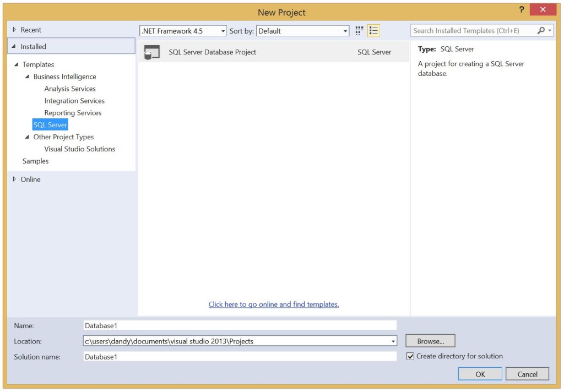Image resolution: width=564 pixels, height=392 pixels.
Task: Click the Other Project Types label
Action: click(x=63, y=137)
